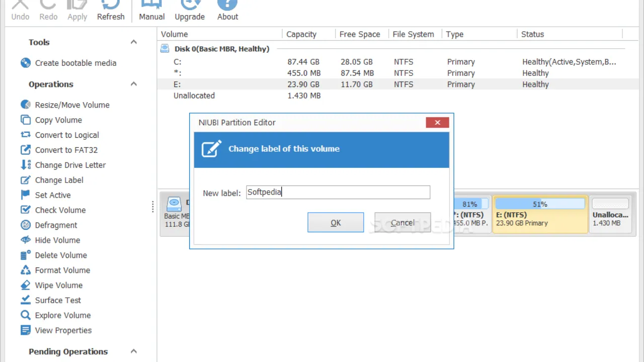
Task: Click OK in the label dialog
Action: (x=336, y=223)
